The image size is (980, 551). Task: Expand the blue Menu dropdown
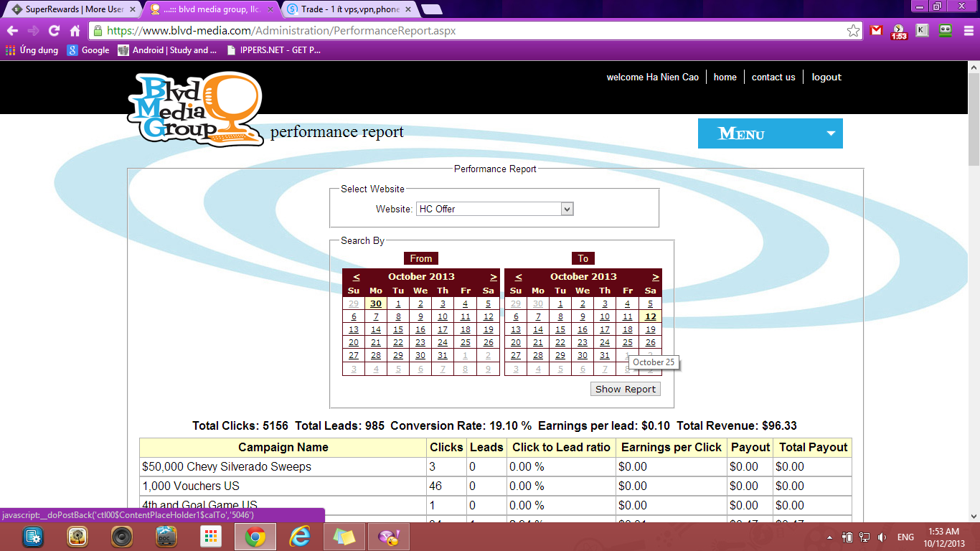[x=771, y=133]
